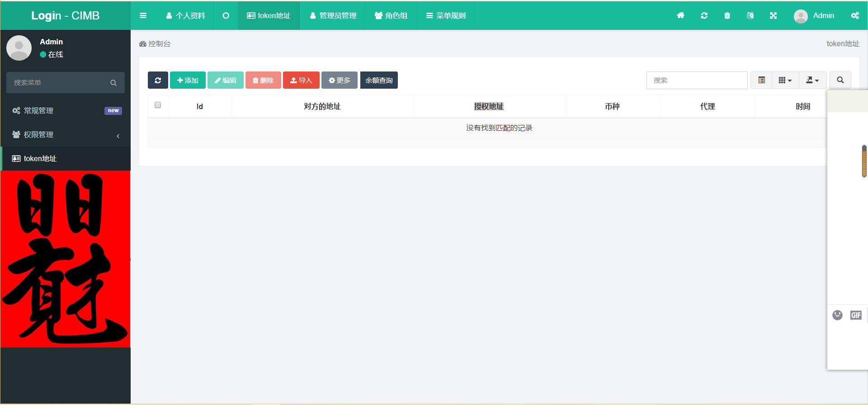Click the Login - CIMB logo
Image resolution: width=868 pixels, height=405 pixels.
point(65,15)
